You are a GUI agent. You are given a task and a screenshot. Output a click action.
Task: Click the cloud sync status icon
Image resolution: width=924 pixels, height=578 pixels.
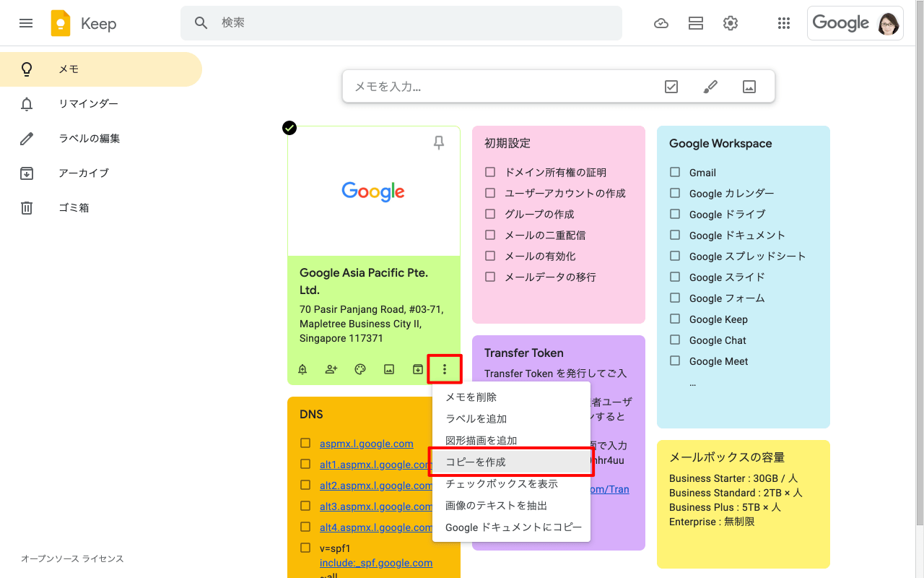tap(661, 23)
